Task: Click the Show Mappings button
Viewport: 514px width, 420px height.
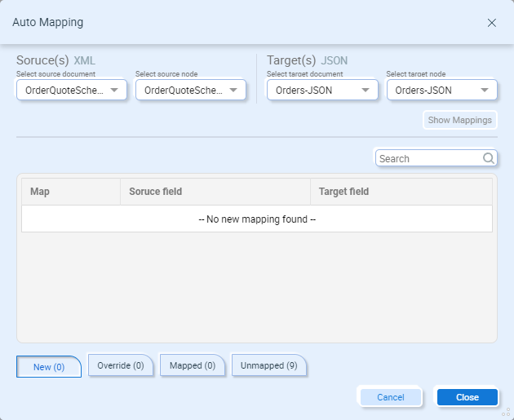Action: click(460, 120)
